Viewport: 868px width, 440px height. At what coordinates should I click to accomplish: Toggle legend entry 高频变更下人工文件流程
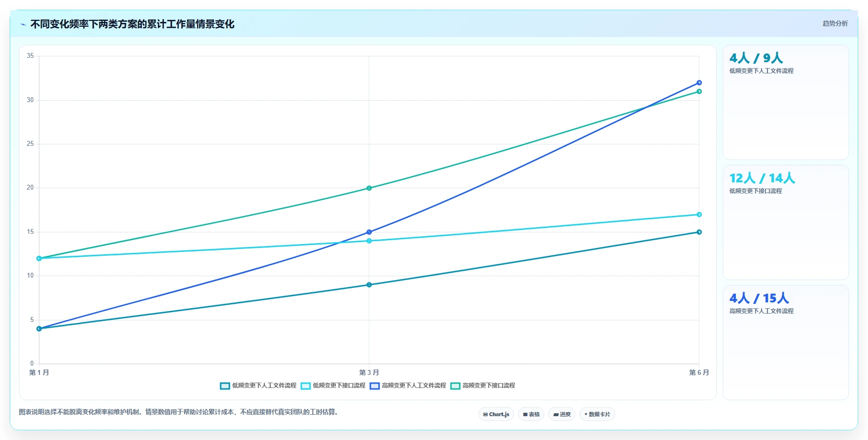[408, 386]
